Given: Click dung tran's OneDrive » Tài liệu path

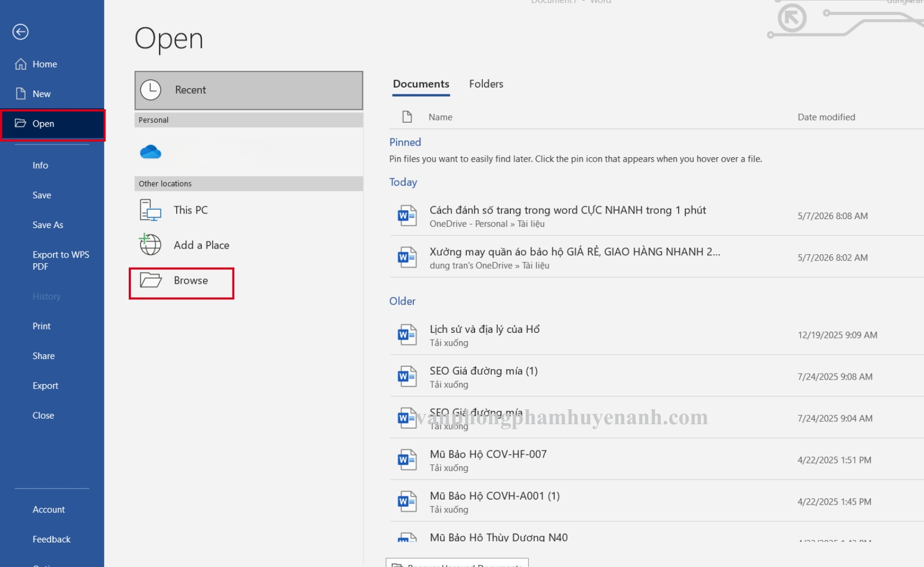Looking at the screenshot, I should click(489, 265).
